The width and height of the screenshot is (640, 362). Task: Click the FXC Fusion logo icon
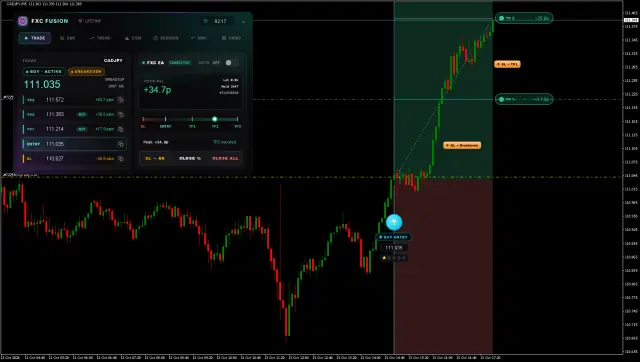[23, 21]
